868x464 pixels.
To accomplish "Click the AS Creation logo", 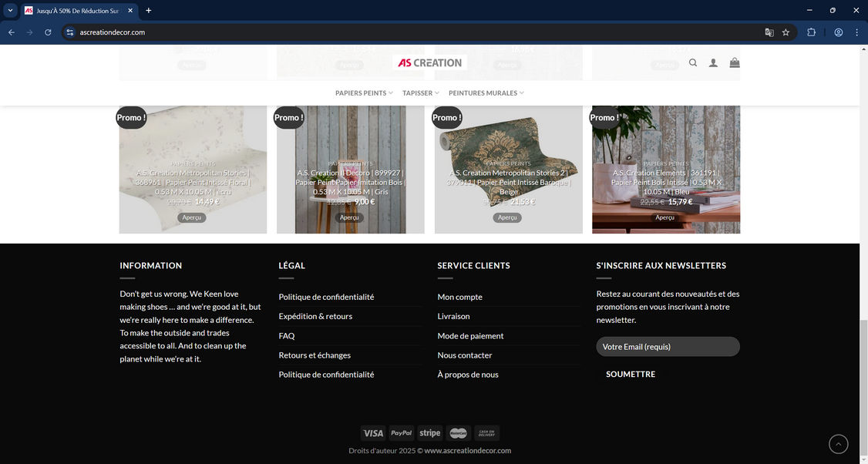I will point(429,62).
